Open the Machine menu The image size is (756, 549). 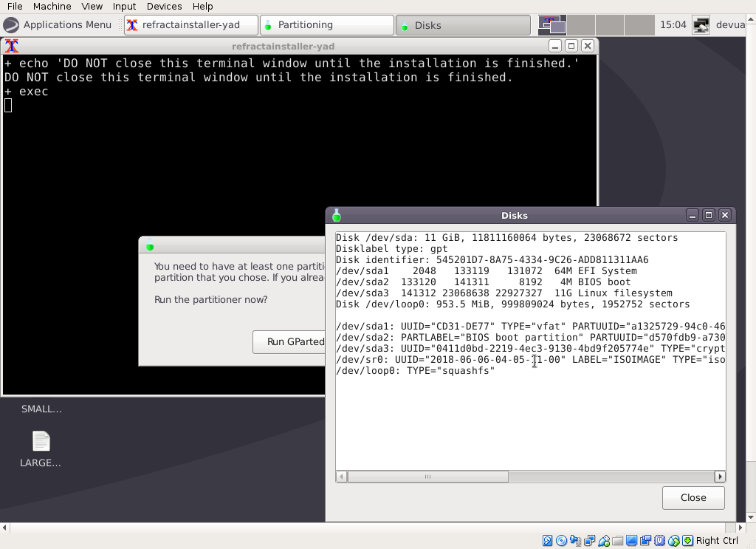(52, 6)
